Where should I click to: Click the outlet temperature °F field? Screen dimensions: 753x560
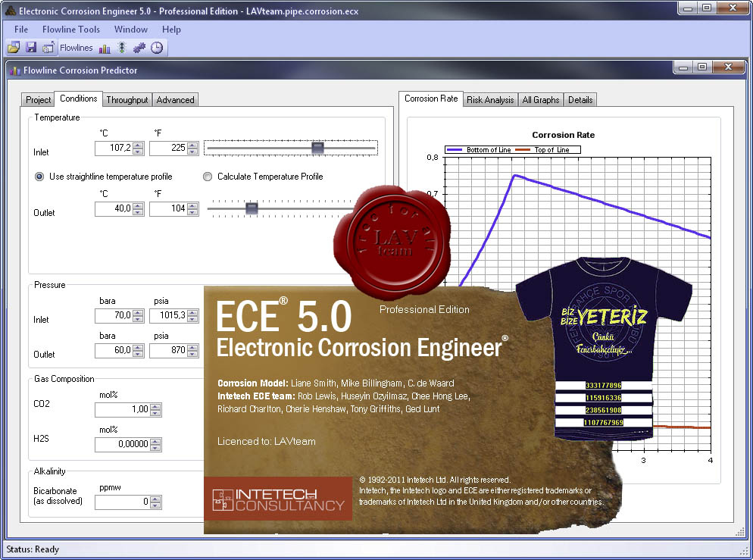169,208
